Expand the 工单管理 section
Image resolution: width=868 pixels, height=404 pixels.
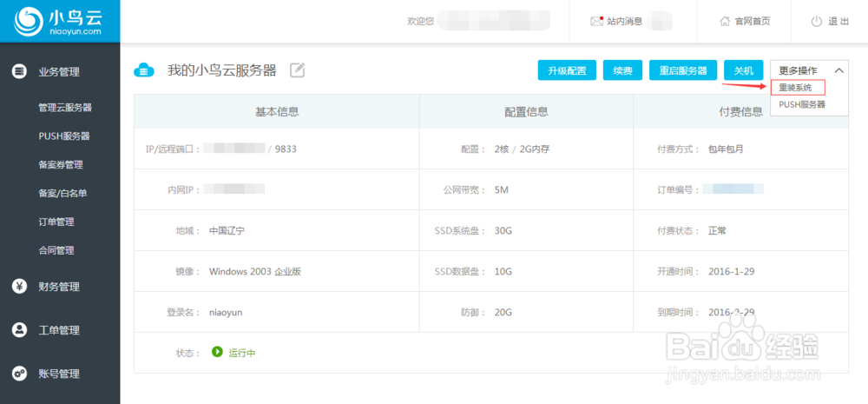point(60,330)
